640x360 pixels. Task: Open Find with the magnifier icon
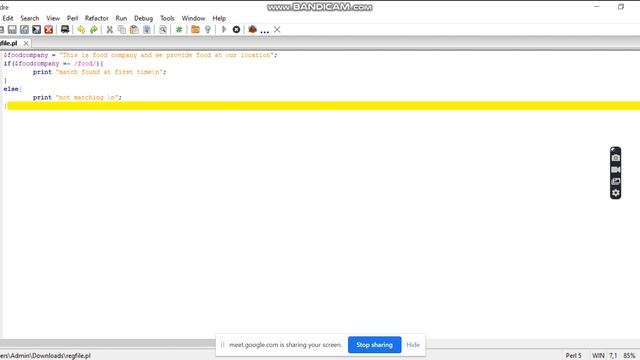point(163,29)
